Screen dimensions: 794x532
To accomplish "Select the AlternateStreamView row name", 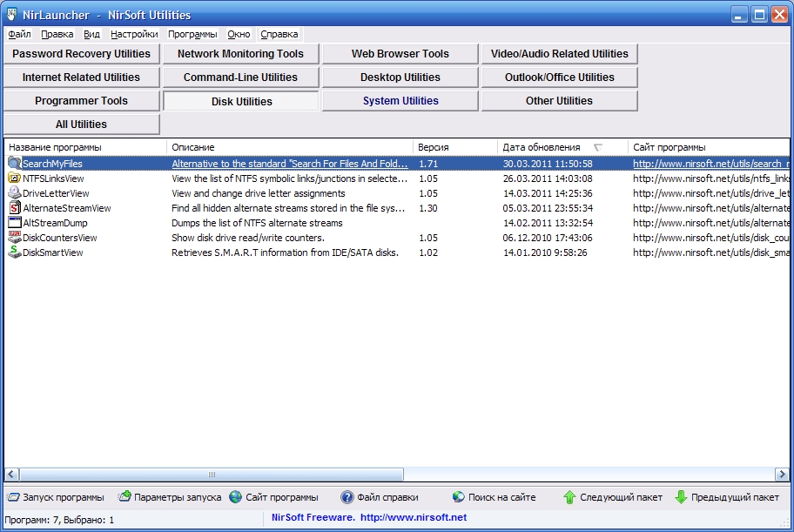I will tap(67, 208).
